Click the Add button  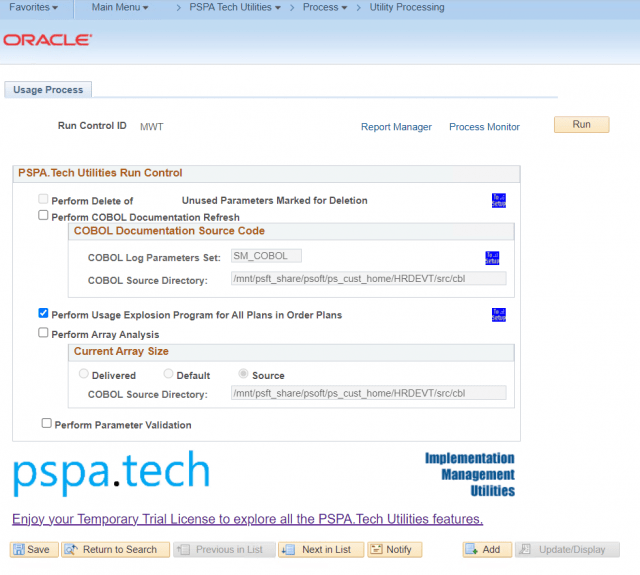click(487, 550)
